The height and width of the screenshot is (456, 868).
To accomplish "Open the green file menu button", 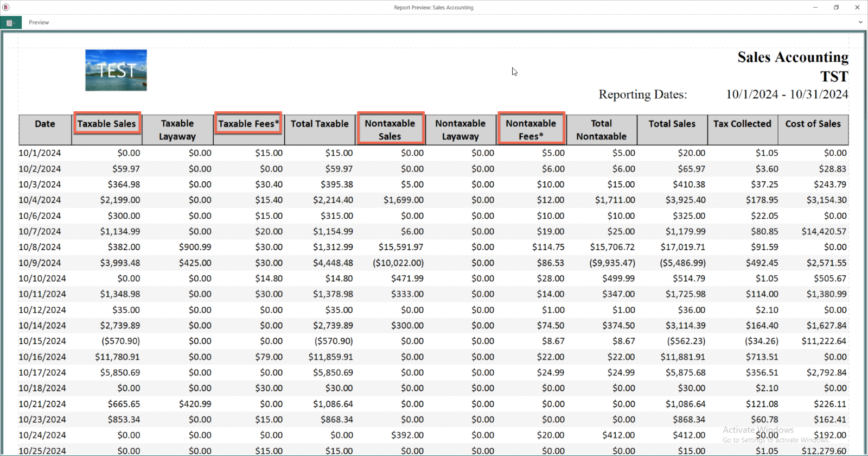I will 11,22.
